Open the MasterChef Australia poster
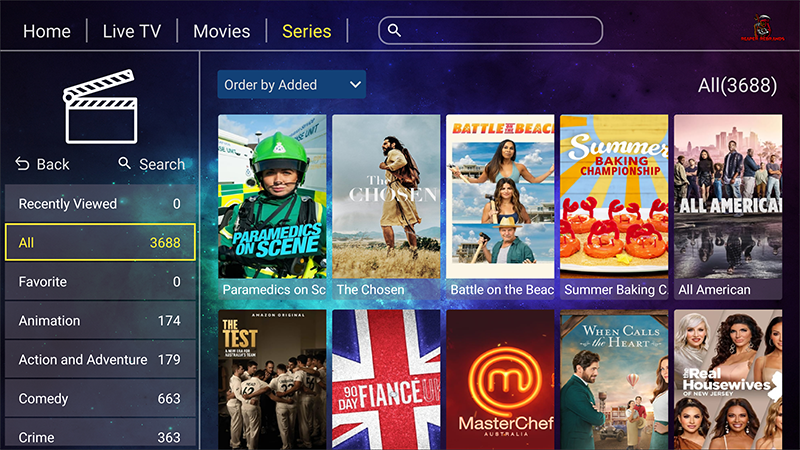800x450 pixels. [500, 380]
